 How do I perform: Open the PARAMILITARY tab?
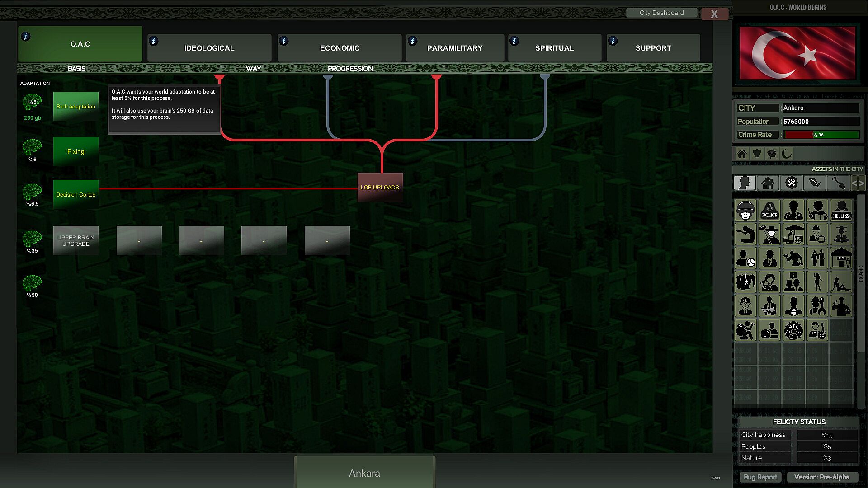[455, 48]
